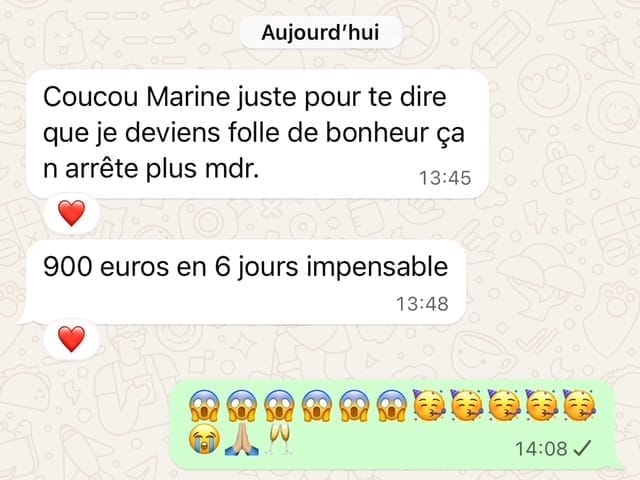Click the last party face emoji
640x480 pixels.
[579, 405]
